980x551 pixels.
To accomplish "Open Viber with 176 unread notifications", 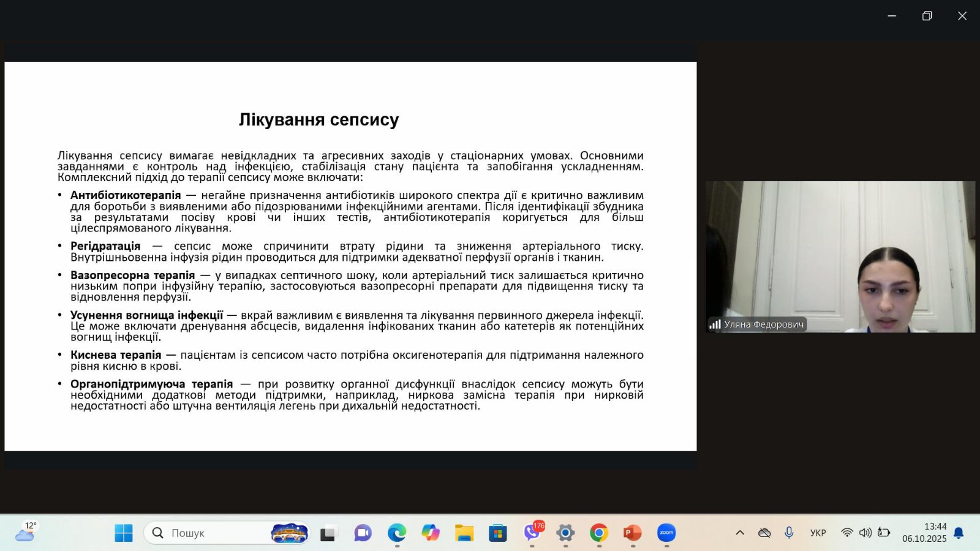I will [x=532, y=533].
